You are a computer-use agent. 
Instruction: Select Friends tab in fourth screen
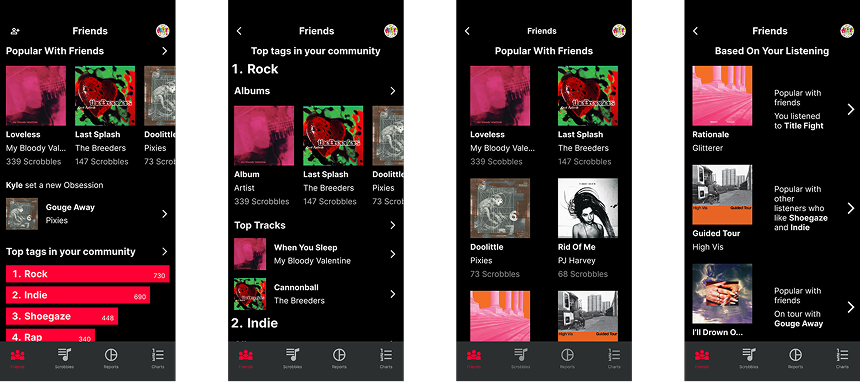coord(702,358)
